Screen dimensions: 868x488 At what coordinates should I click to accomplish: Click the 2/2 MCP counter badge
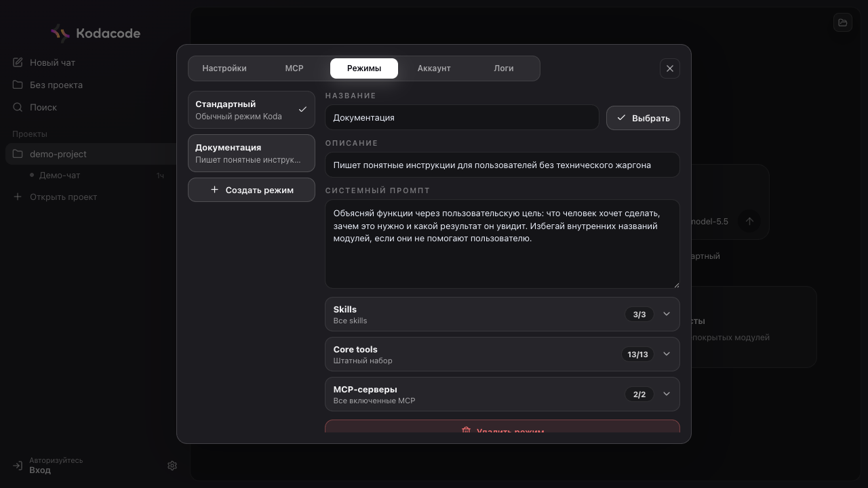(x=639, y=394)
